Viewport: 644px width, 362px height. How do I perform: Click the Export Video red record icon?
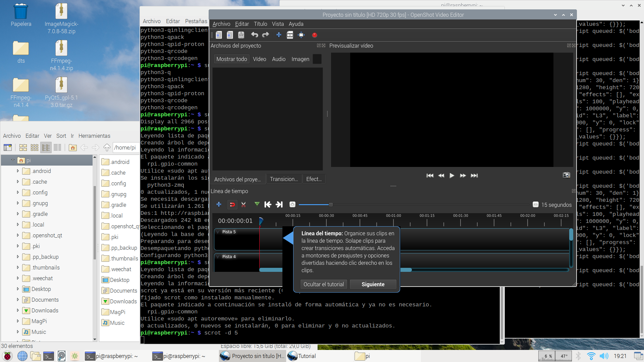pos(314,35)
